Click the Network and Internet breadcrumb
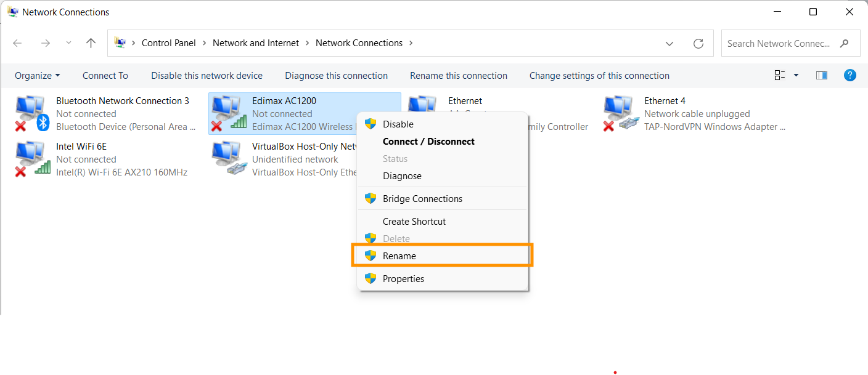Image resolution: width=868 pixels, height=375 pixels. pyautogui.click(x=256, y=43)
